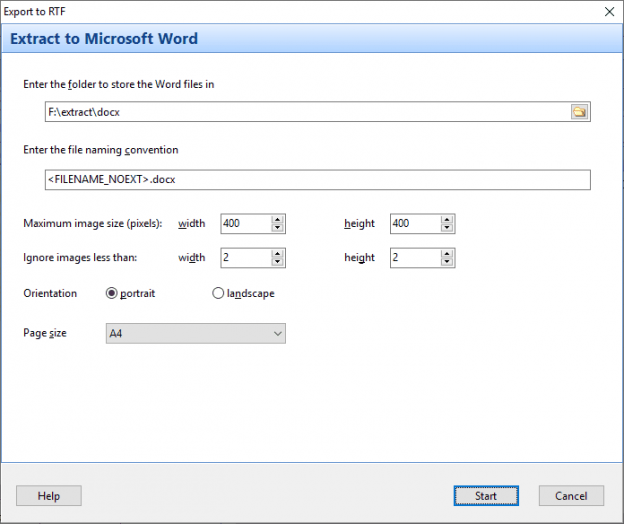Decrease maximum image height value
This screenshot has height=524, width=624.
(447, 228)
